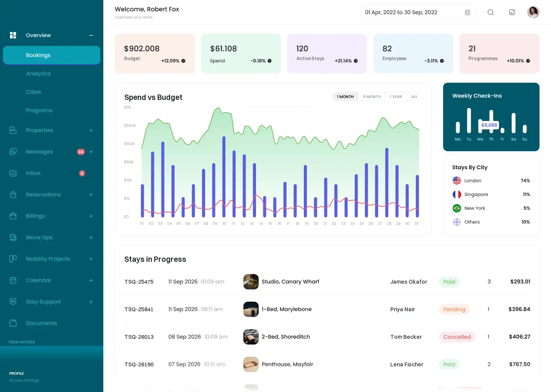Image resolution: width=551 pixels, height=392 pixels.
Task: Select the 1 MONTH chart range
Action: (345, 97)
